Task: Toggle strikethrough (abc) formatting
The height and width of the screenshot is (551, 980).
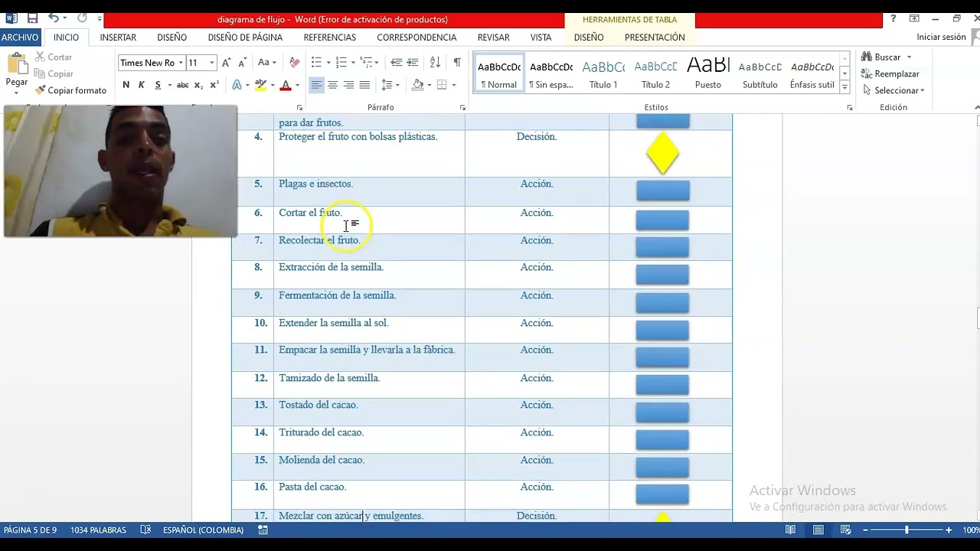Action: [x=182, y=85]
